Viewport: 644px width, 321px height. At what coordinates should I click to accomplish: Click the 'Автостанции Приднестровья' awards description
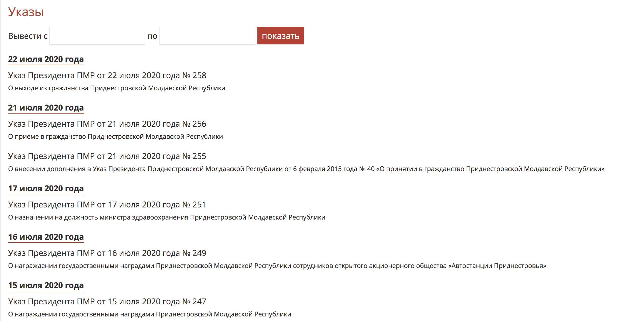[x=277, y=266]
